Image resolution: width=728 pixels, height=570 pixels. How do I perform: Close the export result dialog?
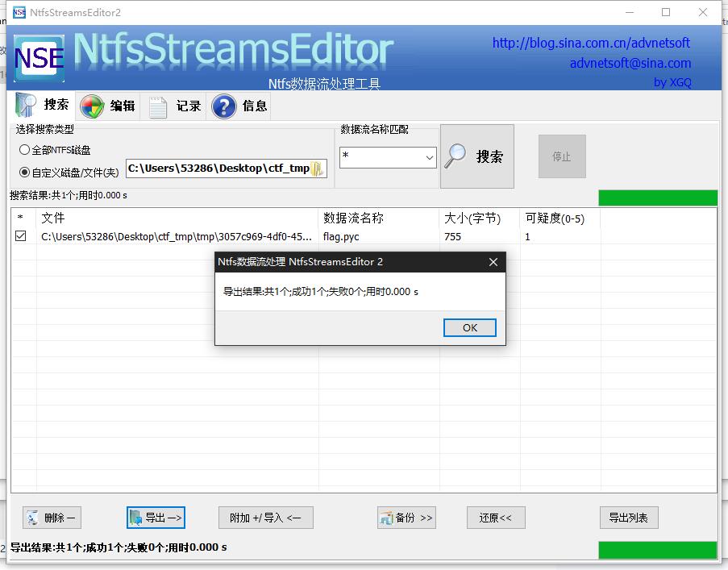493,262
